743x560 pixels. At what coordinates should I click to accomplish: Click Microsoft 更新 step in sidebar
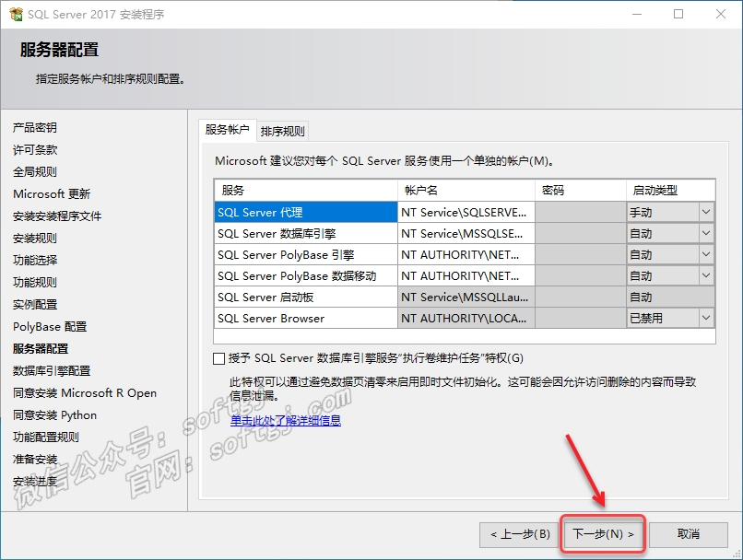point(52,193)
